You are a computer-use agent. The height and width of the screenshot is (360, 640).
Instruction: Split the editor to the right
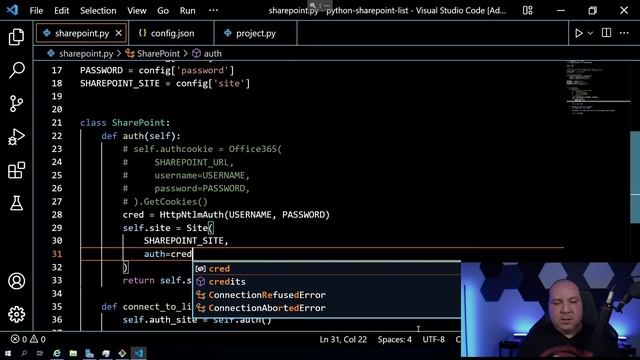[607, 33]
